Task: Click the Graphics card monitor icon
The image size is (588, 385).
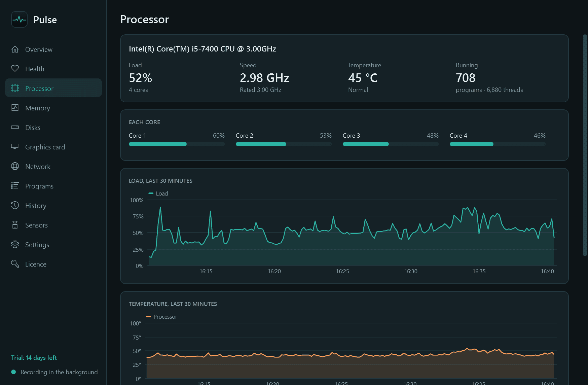Action: click(15, 147)
